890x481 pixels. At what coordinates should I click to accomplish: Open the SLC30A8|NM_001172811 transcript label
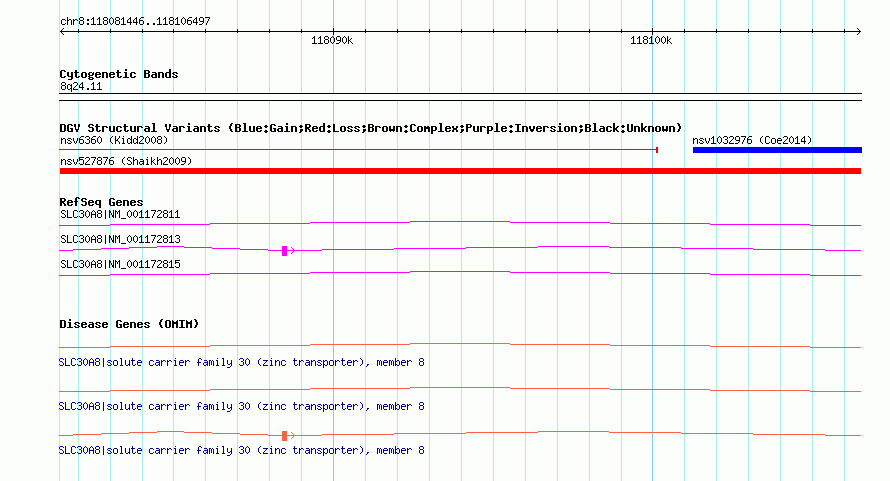pyautogui.click(x=120, y=215)
